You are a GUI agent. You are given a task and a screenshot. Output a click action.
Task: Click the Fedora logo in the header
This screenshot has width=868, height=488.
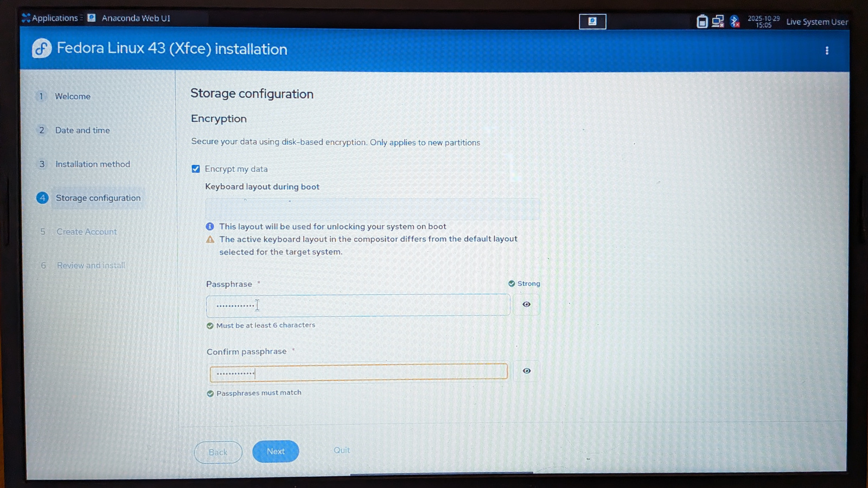pos(41,48)
